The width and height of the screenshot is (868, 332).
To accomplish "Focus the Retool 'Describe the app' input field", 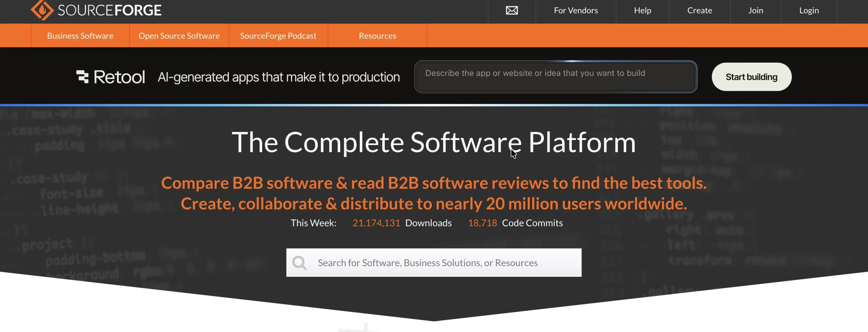I will (556, 77).
